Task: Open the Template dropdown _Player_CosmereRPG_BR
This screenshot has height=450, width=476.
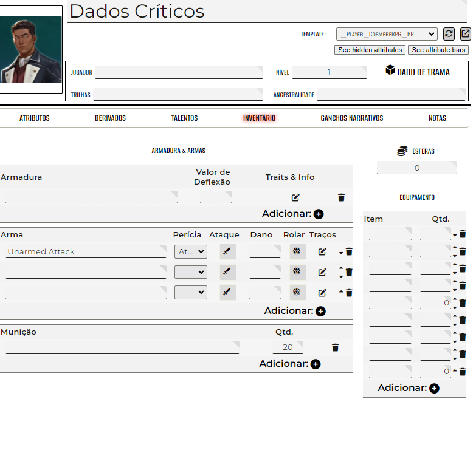Action: [x=387, y=34]
